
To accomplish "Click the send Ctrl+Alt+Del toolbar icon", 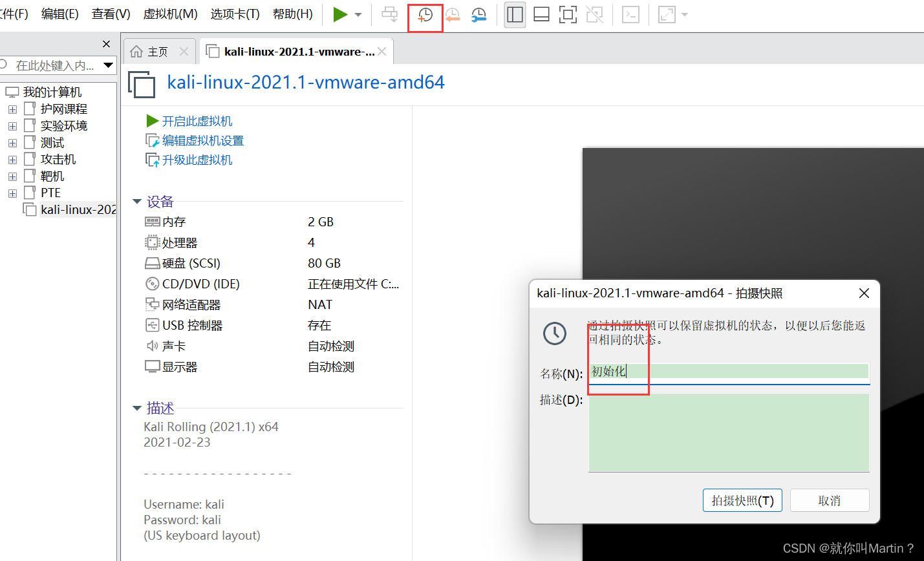I will (390, 14).
